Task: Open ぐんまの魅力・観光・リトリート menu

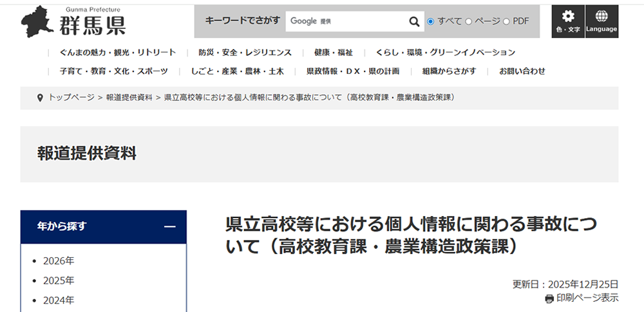Action: pos(117,53)
